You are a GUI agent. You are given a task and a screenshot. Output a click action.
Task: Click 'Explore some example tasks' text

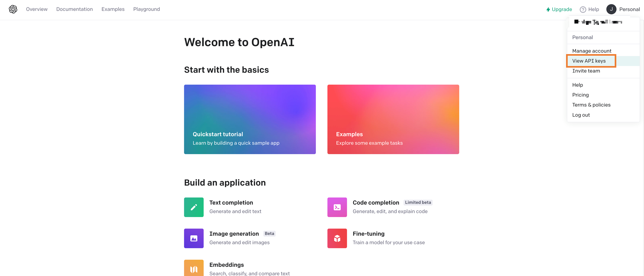[x=369, y=143]
